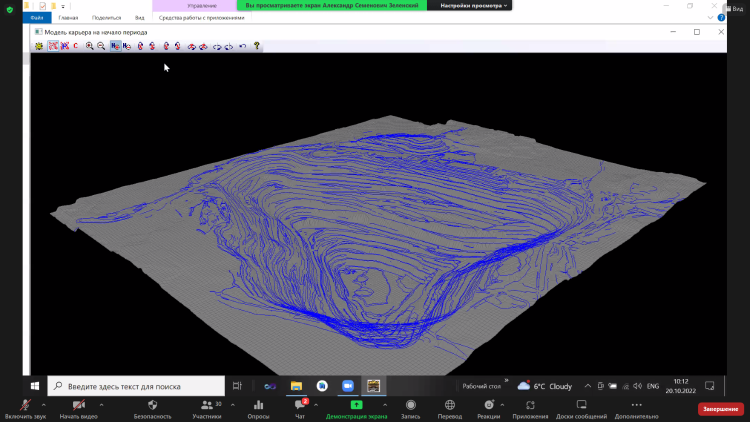
Task: Open the Файл ribbon tab
Action: coord(37,18)
